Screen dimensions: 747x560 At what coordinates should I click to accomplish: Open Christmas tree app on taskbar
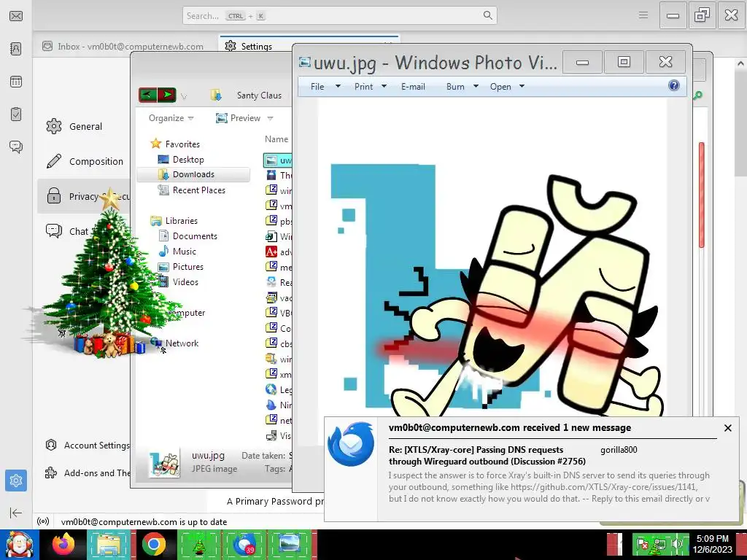pos(198,545)
